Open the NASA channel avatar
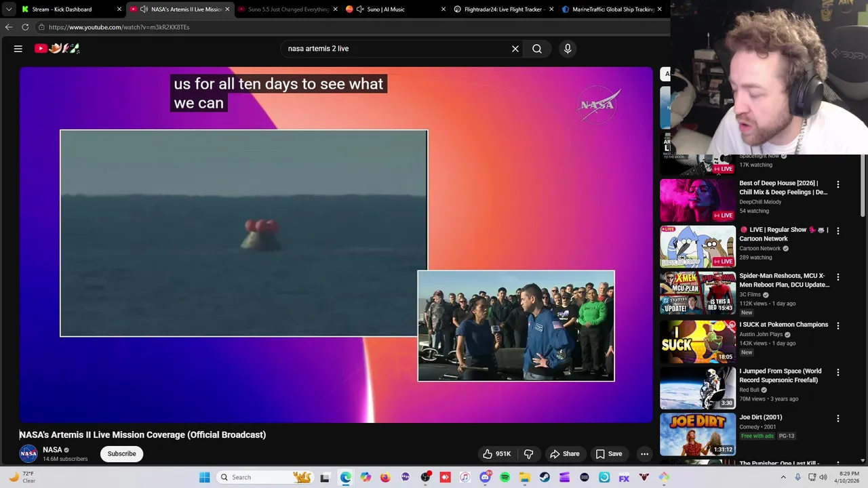The image size is (868, 488). point(28,454)
